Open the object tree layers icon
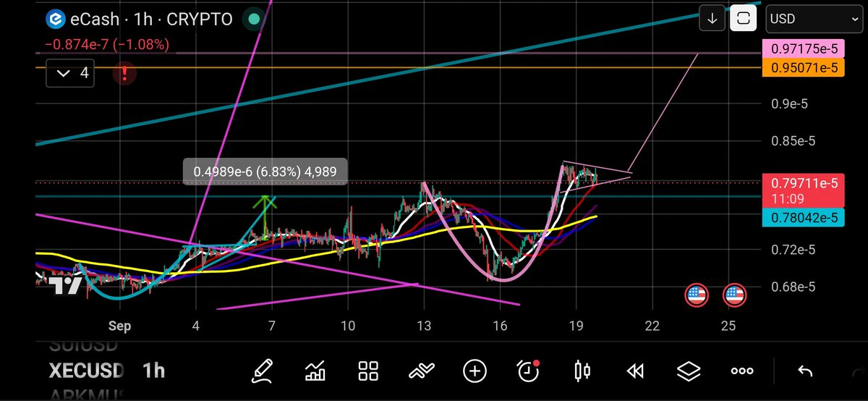The width and height of the screenshot is (868, 401). click(x=689, y=371)
